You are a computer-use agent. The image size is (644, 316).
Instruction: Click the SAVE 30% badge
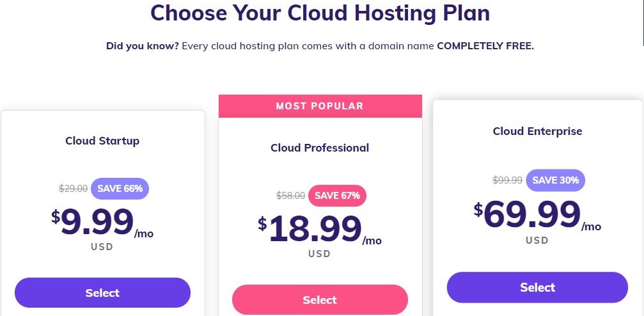point(556,180)
